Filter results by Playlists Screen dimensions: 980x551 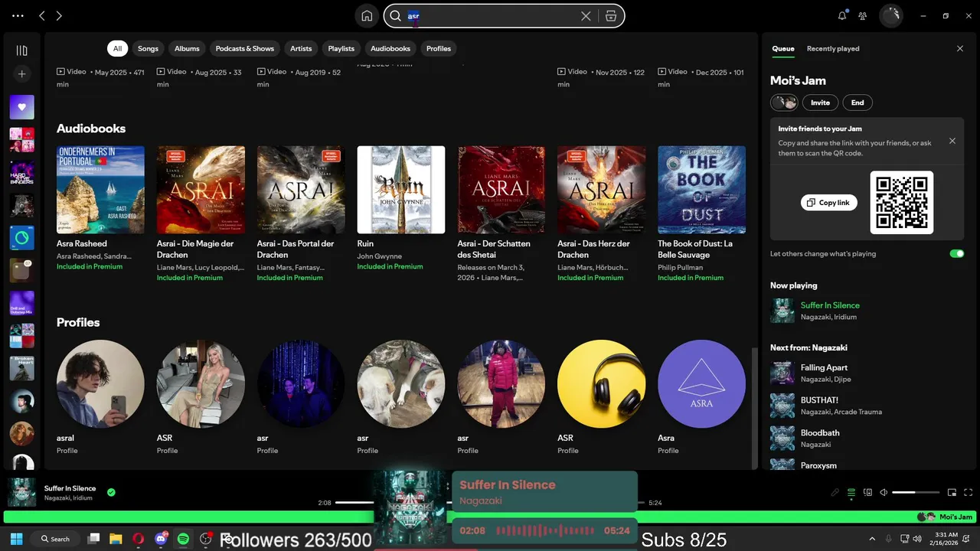(x=341, y=48)
